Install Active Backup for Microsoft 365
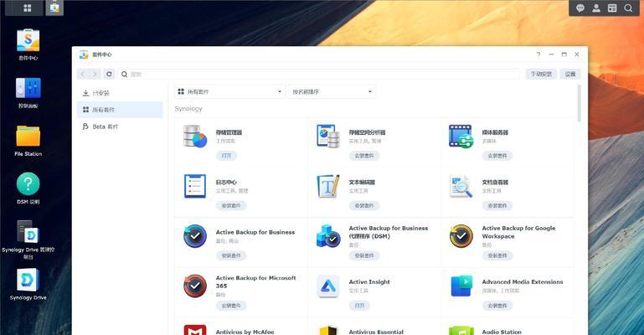644x335 pixels. pyautogui.click(x=231, y=306)
